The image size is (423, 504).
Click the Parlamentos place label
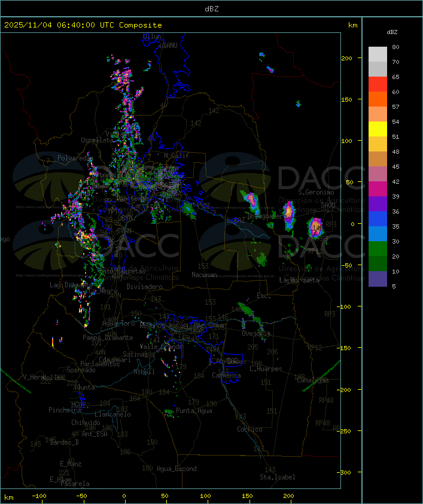pos(100,364)
